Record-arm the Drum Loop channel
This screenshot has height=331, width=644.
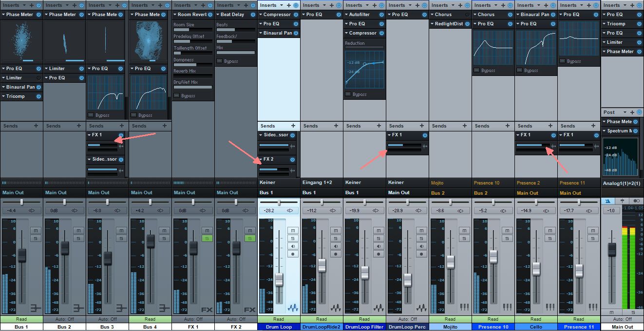(x=293, y=254)
